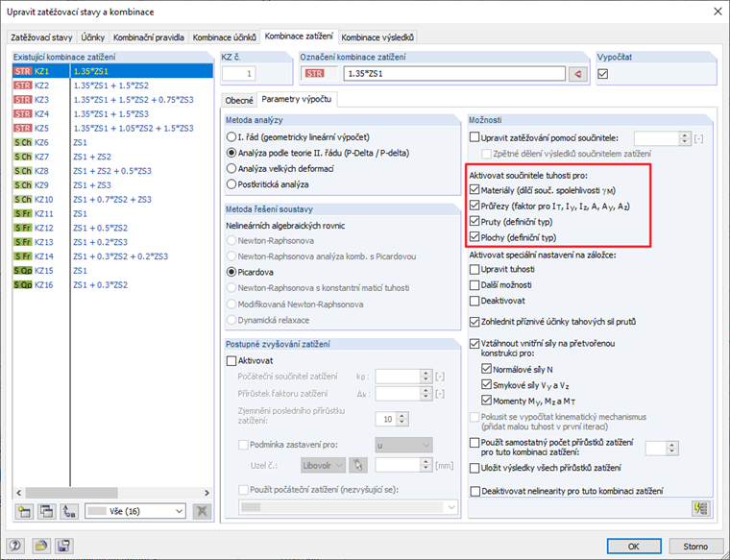Click the Zjemnění posledního přírůstku stepper
The height and width of the screenshot is (560, 730).
pos(402,419)
